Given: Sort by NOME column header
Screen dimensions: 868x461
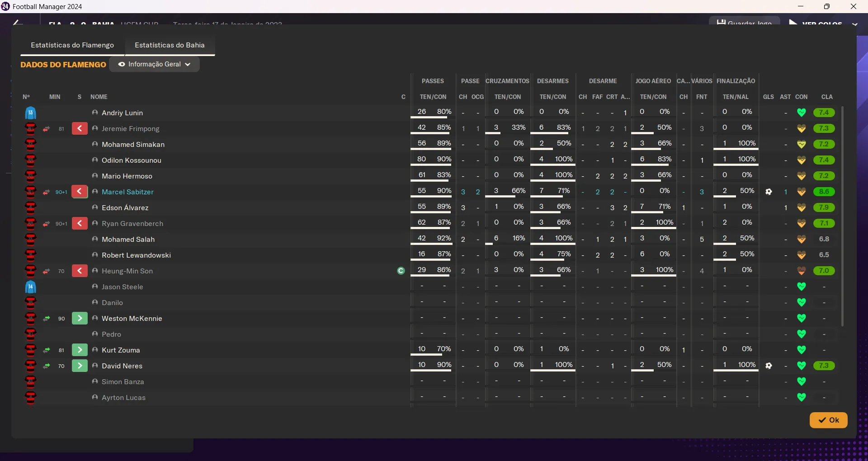Looking at the screenshot, I should (99, 97).
